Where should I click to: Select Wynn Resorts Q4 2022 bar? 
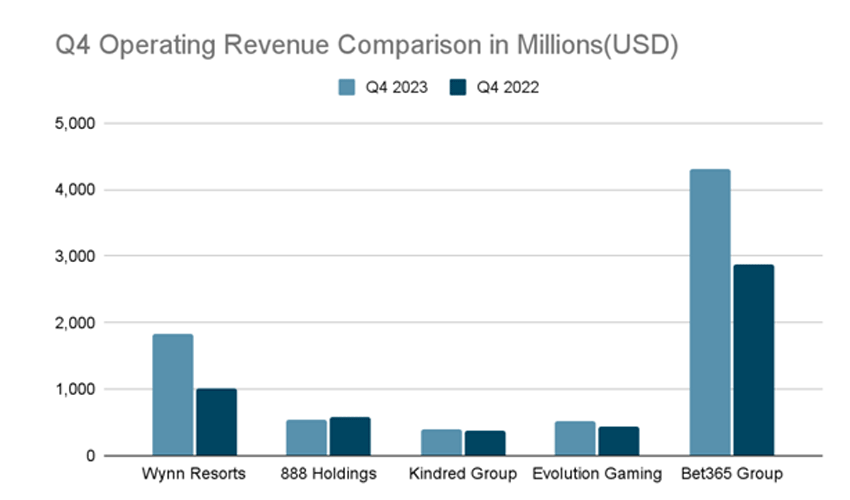click(216, 422)
